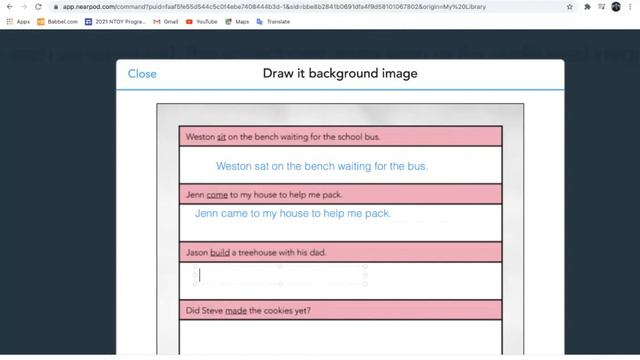View site lock information icon

[56, 7]
